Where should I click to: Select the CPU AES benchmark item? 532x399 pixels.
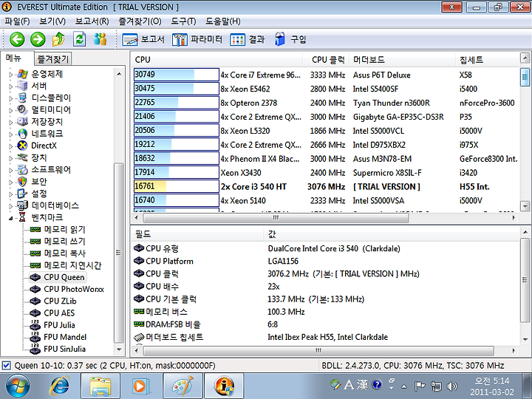pos(52,313)
